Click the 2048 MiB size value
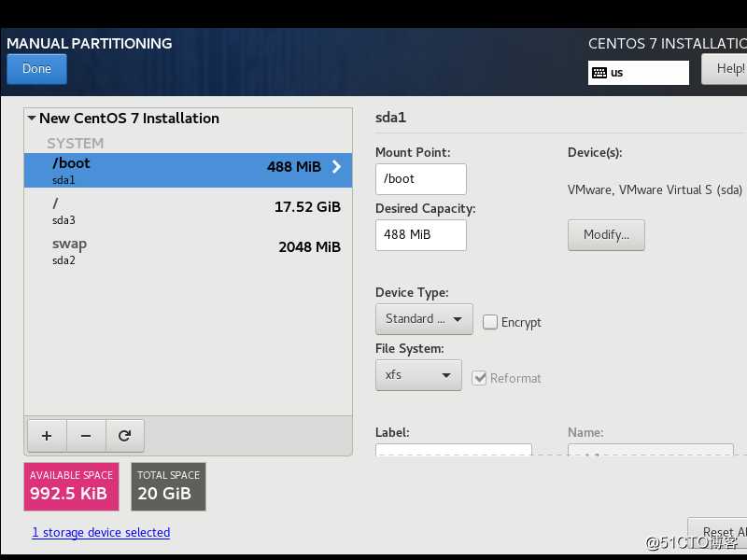The height and width of the screenshot is (560, 747). pyautogui.click(x=310, y=247)
